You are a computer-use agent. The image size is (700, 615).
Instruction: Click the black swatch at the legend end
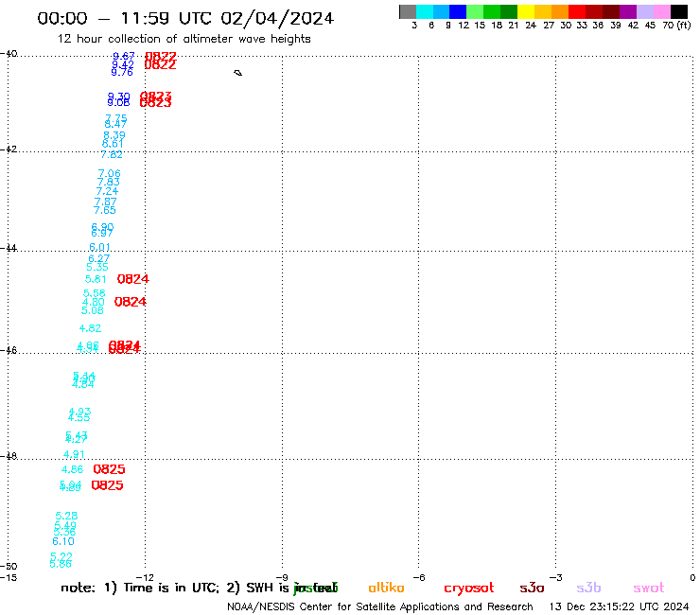coord(679,11)
